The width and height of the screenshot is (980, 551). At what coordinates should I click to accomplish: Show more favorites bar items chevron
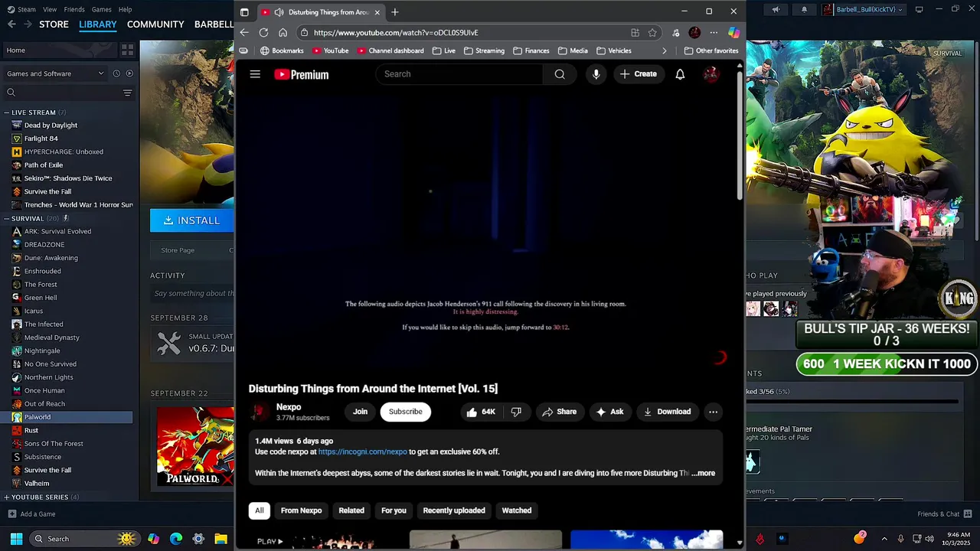tap(664, 51)
